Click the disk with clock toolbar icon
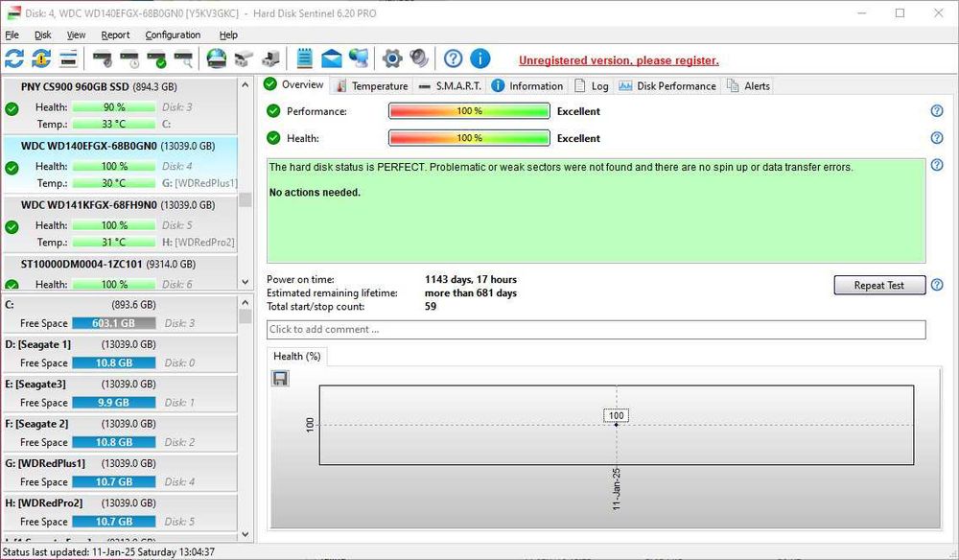Screen dimensions: 959x560 pyautogui.click(x=129, y=59)
